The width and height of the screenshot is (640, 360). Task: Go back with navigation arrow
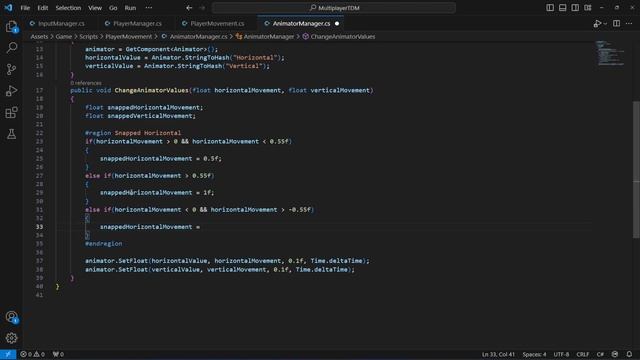click(x=189, y=8)
